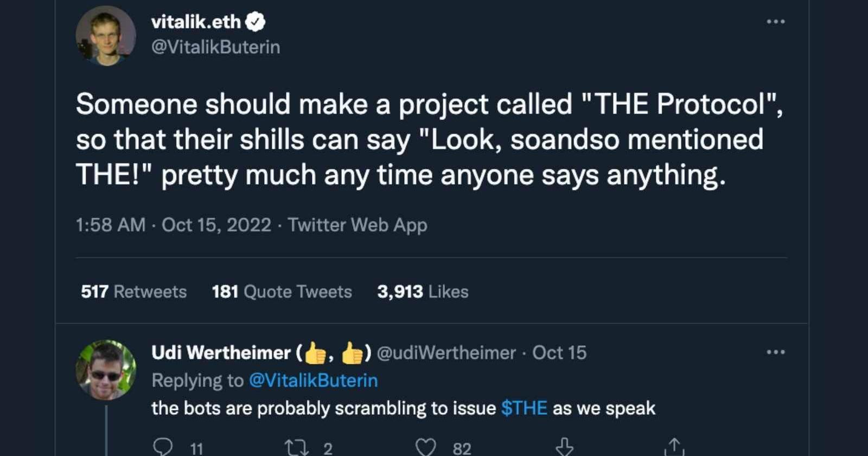The width and height of the screenshot is (868, 456).
Task: Click the $THE cashtag in the reply
Action: tap(524, 408)
